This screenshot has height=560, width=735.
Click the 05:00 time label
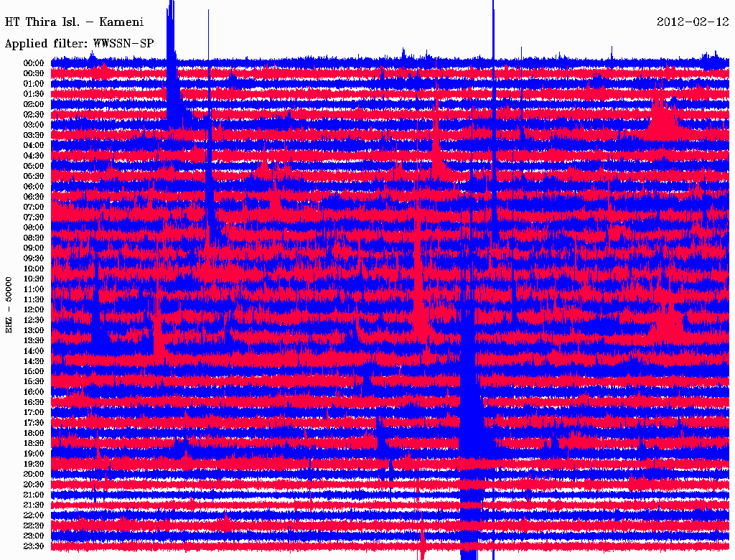pos(34,166)
